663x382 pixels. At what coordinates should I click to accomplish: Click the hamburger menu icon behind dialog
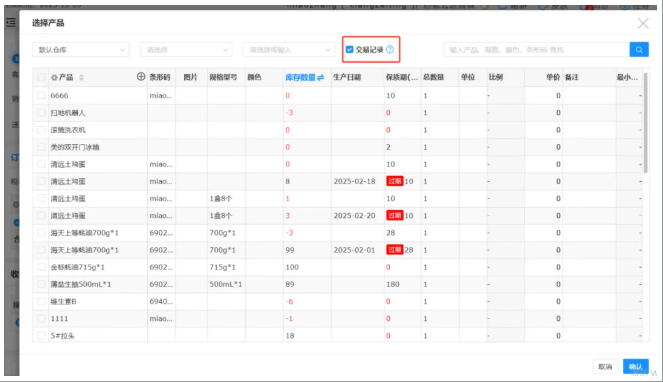[x=11, y=22]
